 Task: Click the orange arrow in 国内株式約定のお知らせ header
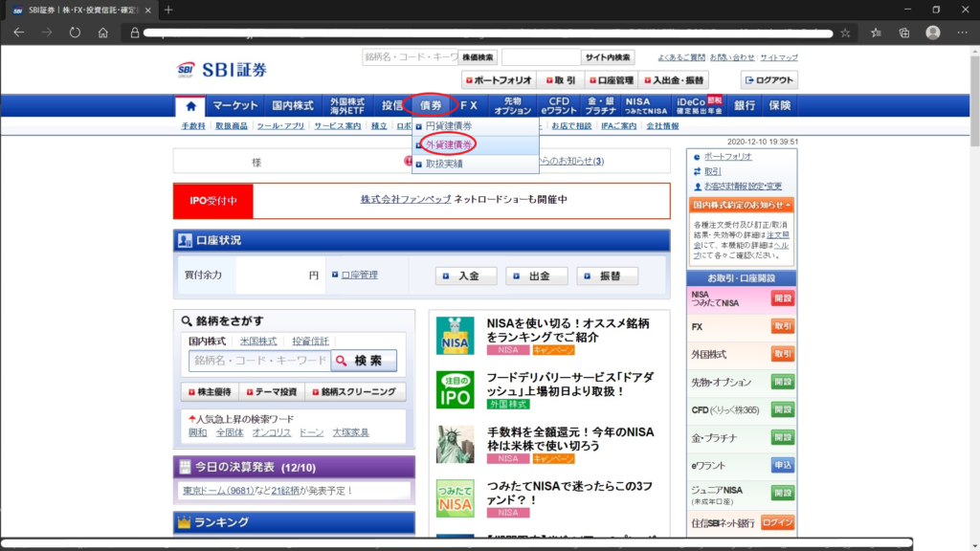click(787, 205)
